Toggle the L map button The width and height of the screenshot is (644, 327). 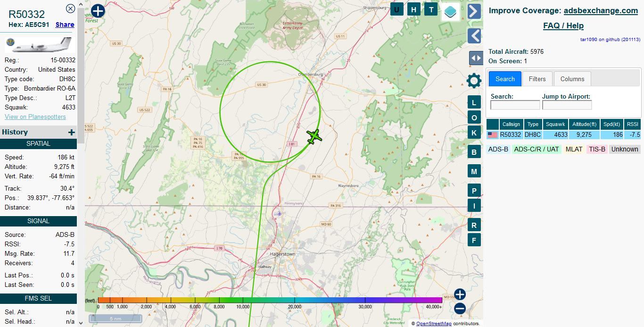(x=474, y=102)
